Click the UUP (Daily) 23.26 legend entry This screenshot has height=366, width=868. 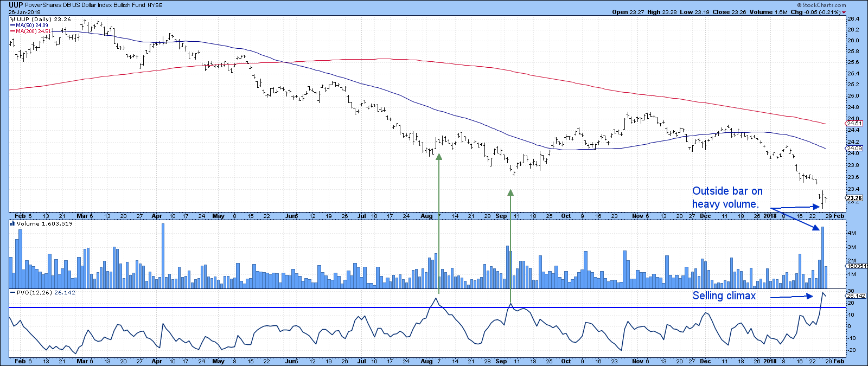43,19
